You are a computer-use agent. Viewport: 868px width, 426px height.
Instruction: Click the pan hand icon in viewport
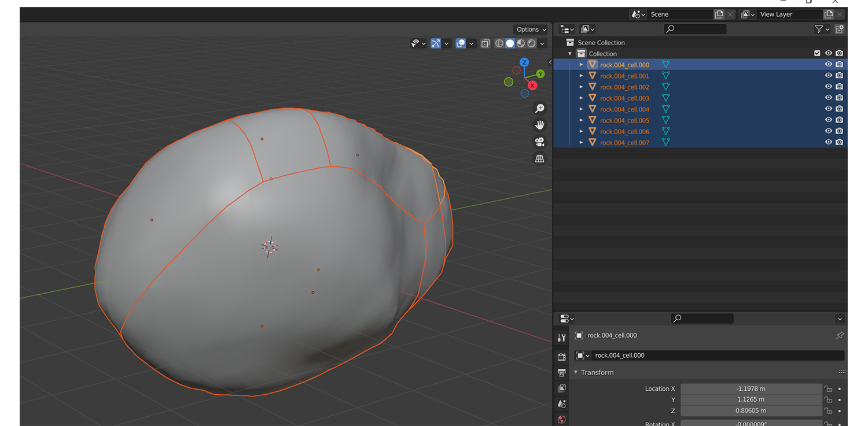pos(539,125)
